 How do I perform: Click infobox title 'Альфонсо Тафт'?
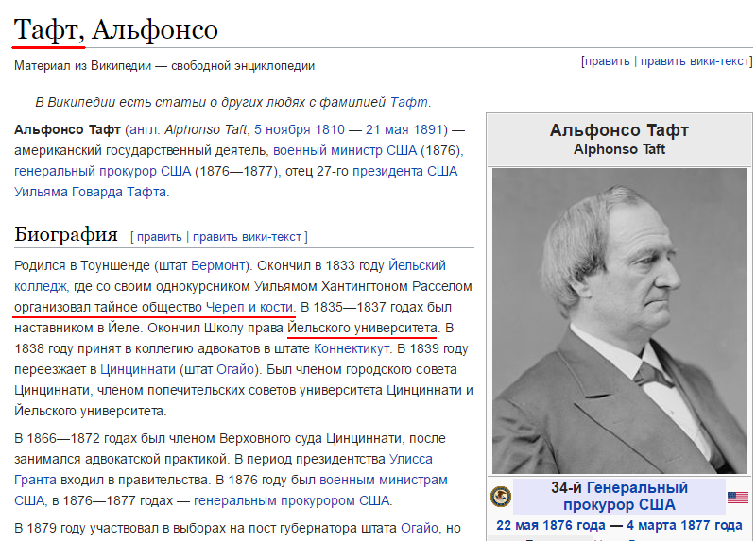pos(620,130)
